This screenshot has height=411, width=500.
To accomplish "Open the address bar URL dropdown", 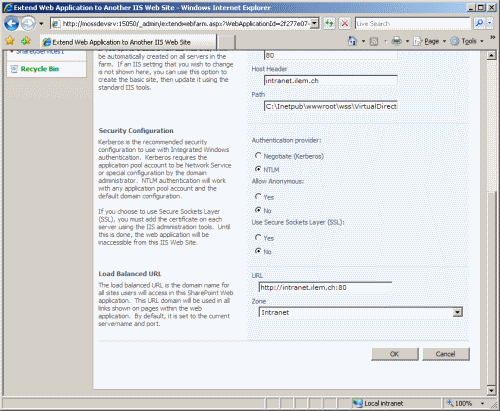I will pyautogui.click(x=314, y=23).
